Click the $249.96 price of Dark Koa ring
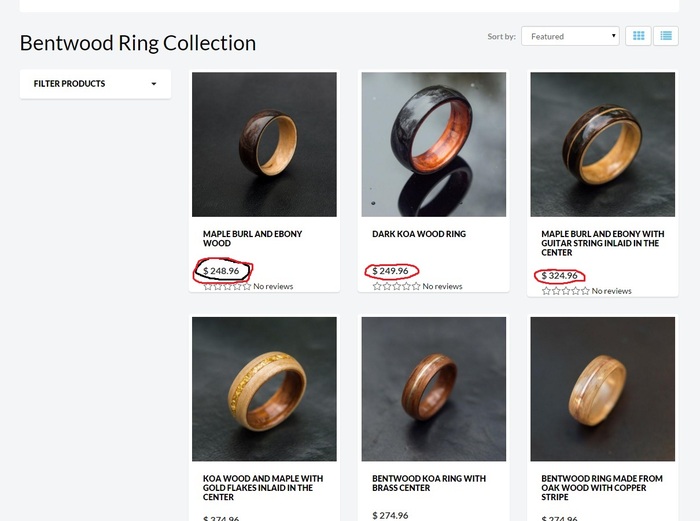 391,271
